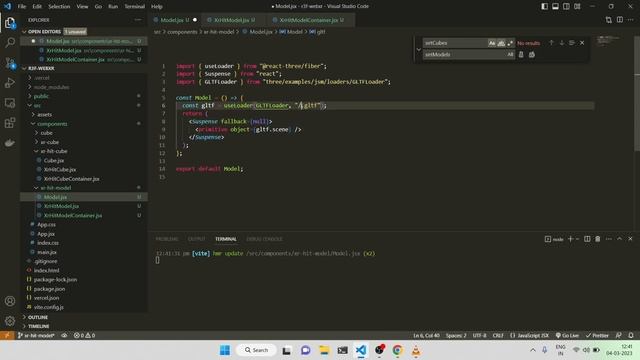Collapse the replace row in the find widget
Image resolution: width=640 pixels, height=360 pixels.
[x=418, y=49]
